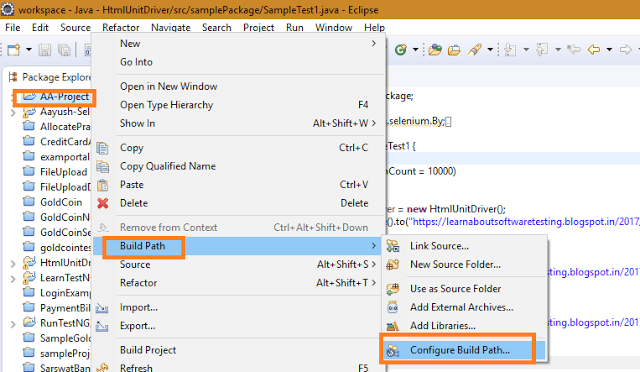The width and height of the screenshot is (640, 372).
Task: Click the Export icon in context menu
Action: [102, 326]
